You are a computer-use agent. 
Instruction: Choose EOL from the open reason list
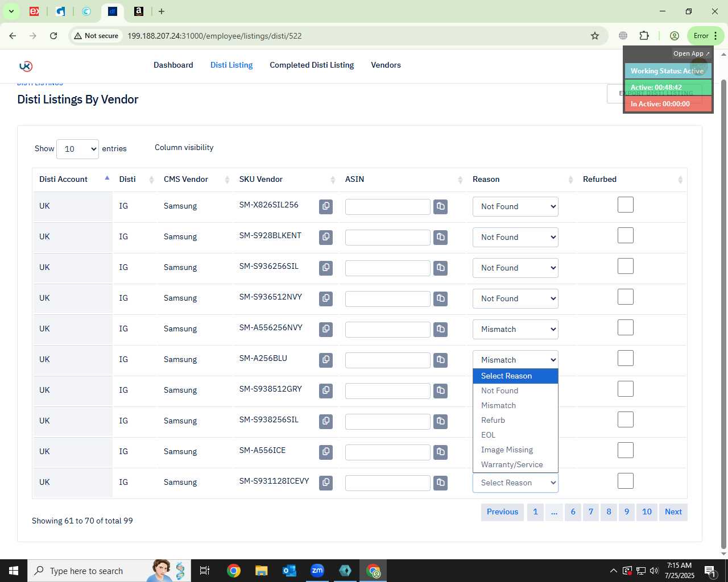click(x=515, y=435)
